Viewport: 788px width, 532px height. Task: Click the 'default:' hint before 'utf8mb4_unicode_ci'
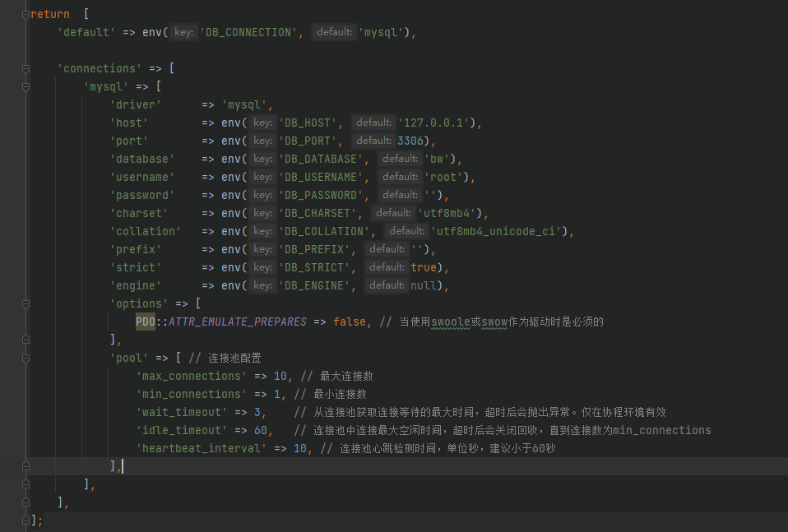406,231
